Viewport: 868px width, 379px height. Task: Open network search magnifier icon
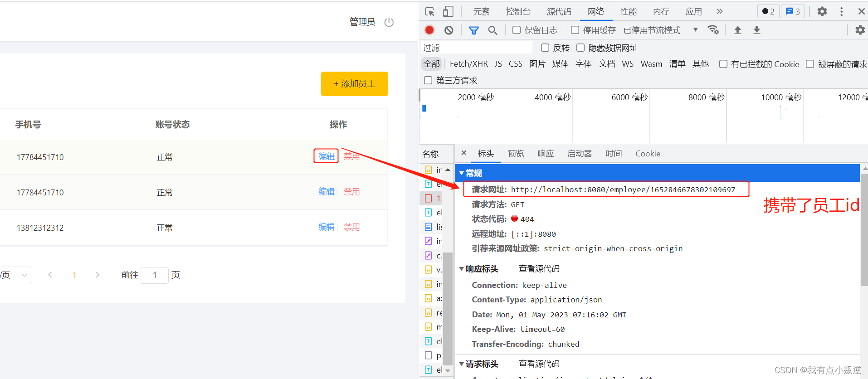493,30
